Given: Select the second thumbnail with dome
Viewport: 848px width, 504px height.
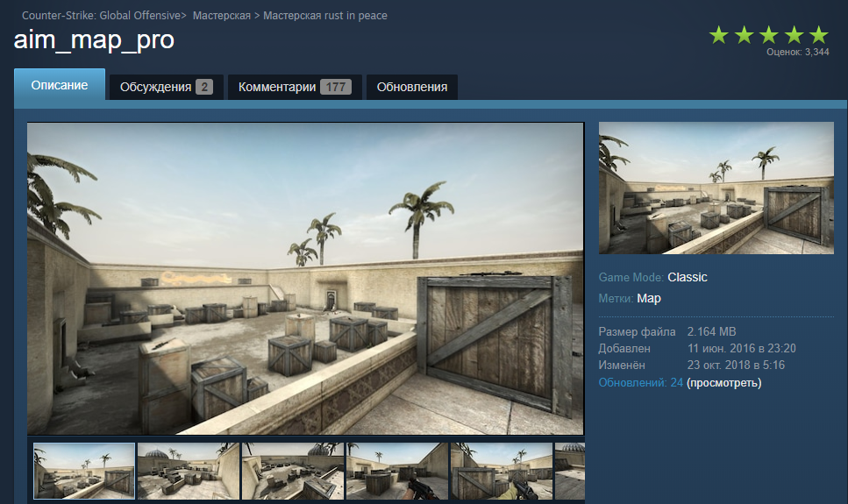Looking at the screenshot, I should coord(189,471).
